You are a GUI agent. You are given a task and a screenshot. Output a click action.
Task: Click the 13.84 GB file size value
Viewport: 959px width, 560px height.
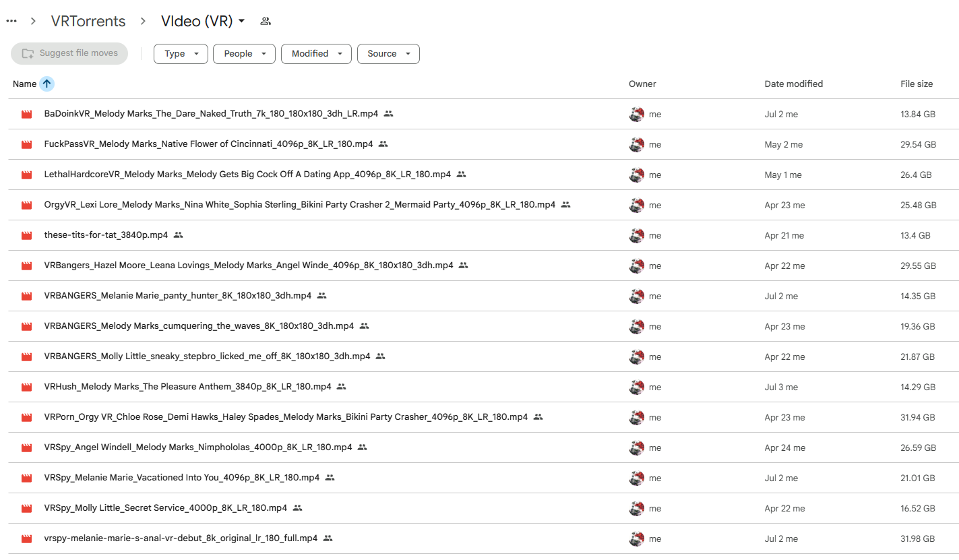(918, 115)
